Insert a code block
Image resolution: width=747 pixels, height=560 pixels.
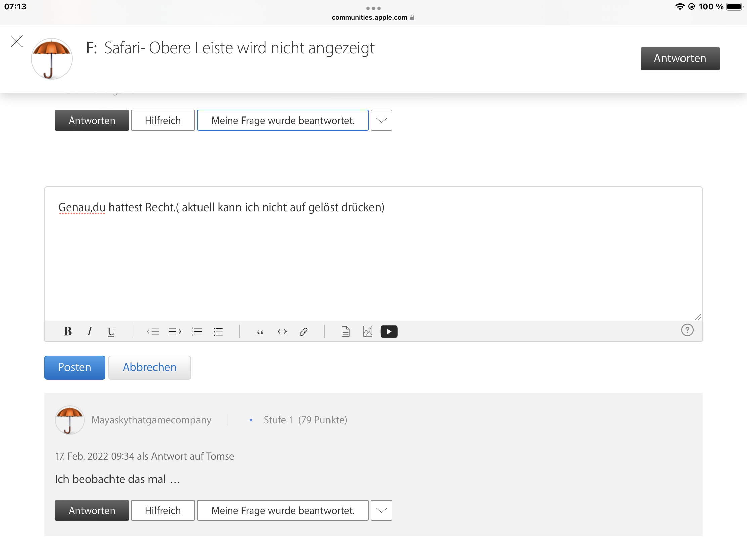coord(282,331)
